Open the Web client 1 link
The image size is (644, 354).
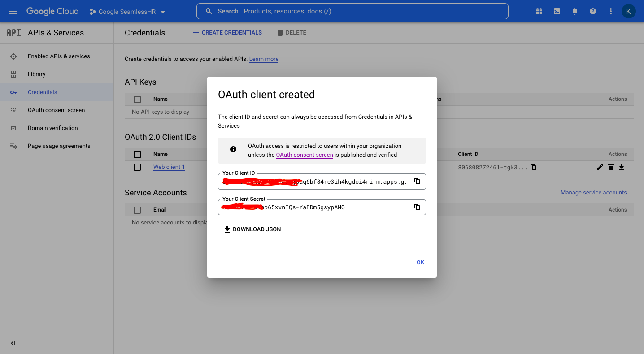click(169, 167)
